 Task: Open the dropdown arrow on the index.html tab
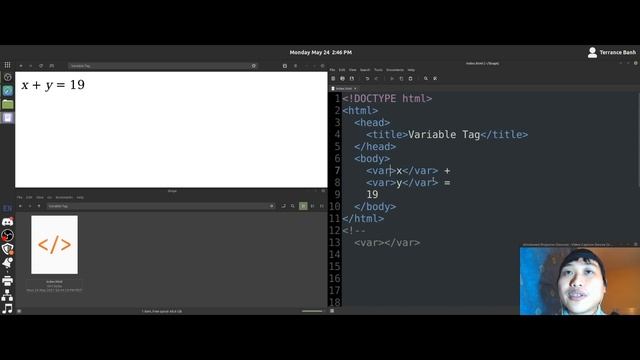click(355, 88)
